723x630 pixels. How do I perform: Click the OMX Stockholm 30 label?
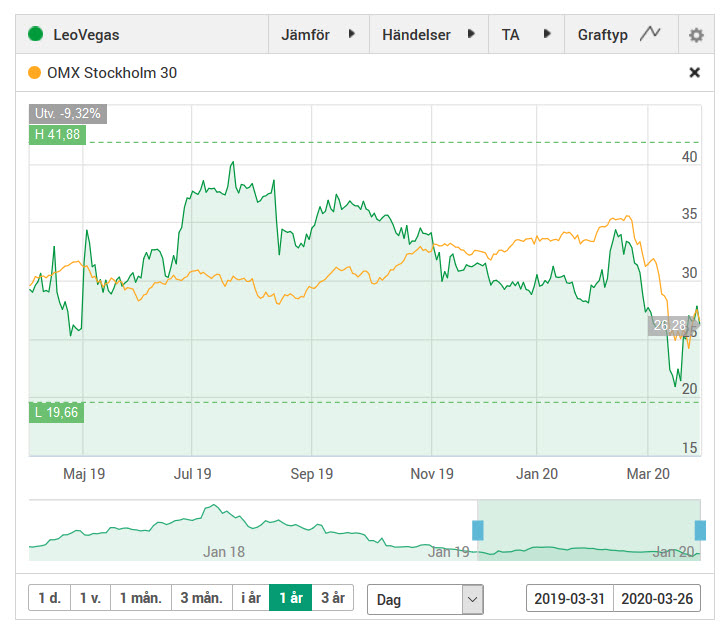point(112,72)
